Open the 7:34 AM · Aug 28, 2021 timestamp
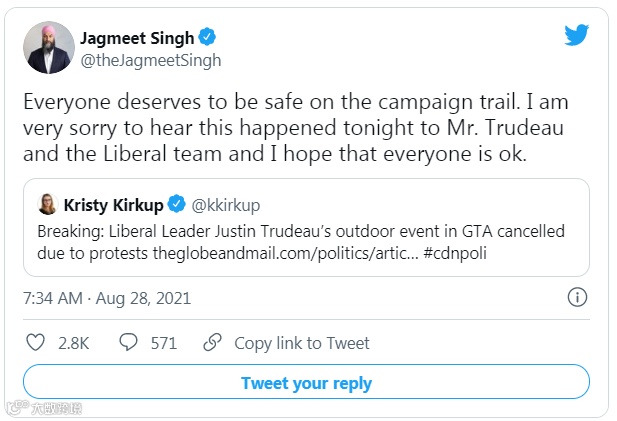This screenshot has height=421, width=617. [x=107, y=298]
